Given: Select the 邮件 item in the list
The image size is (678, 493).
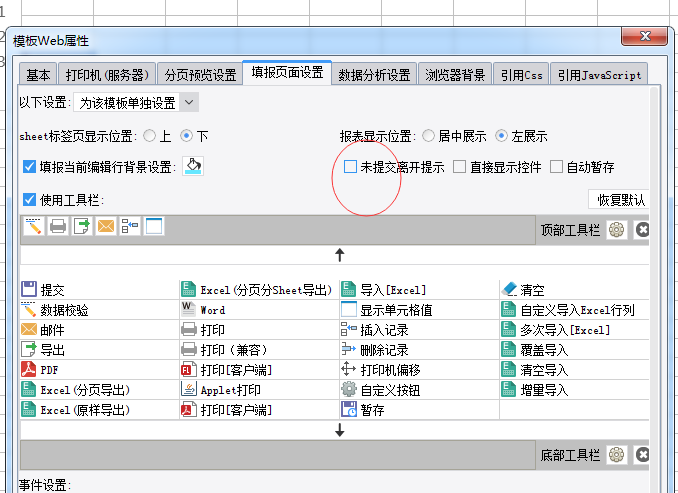Looking at the screenshot, I should [99, 330].
